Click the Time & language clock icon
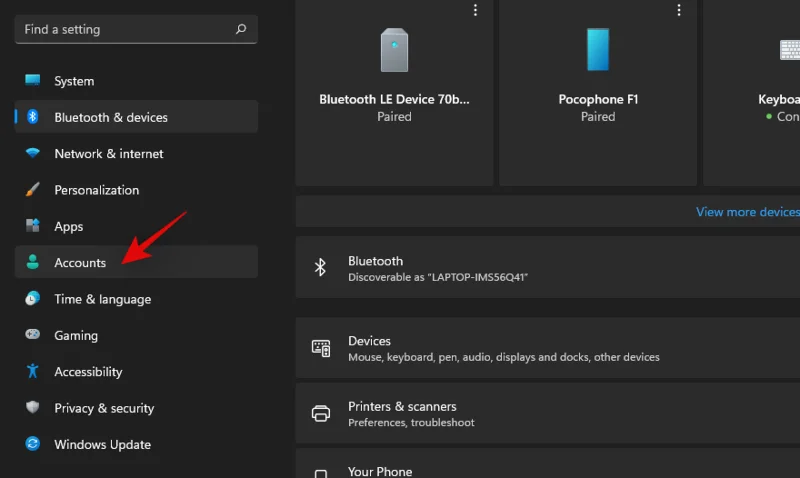The width and height of the screenshot is (800, 478). tap(33, 299)
